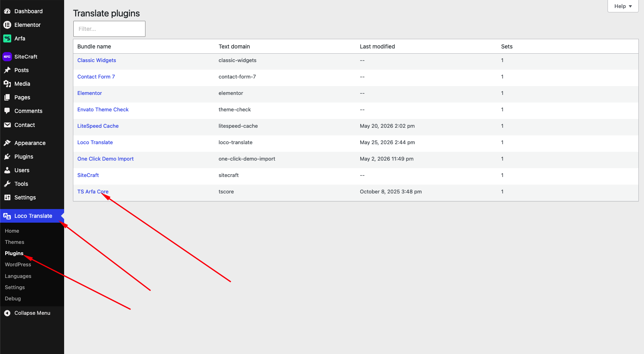Click the Elementor logo icon
Screen dimensions: 644x354
coord(7,25)
